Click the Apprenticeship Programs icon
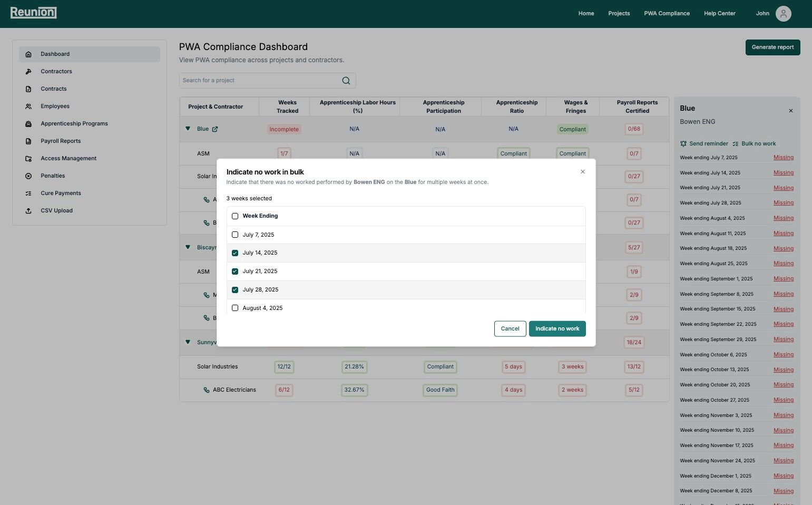812x505 pixels. pos(28,124)
